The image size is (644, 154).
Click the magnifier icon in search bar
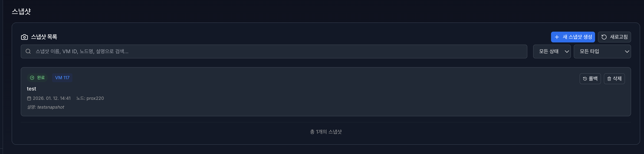(28, 51)
